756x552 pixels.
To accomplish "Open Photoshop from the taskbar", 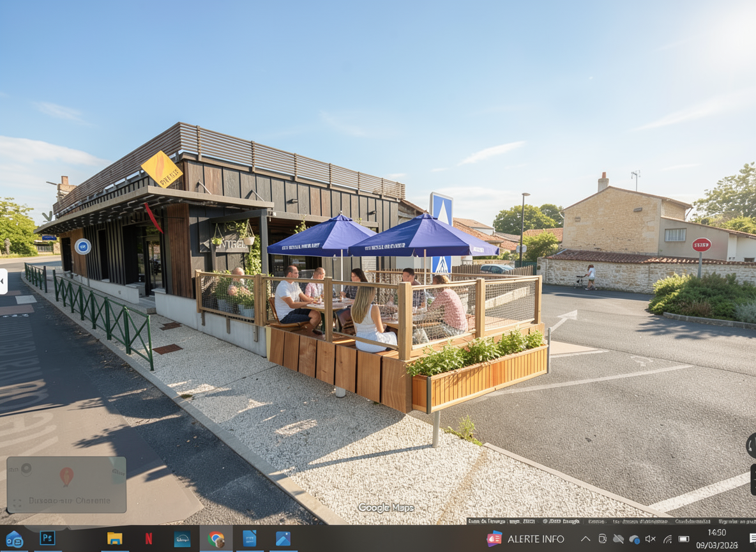I will 48,539.
